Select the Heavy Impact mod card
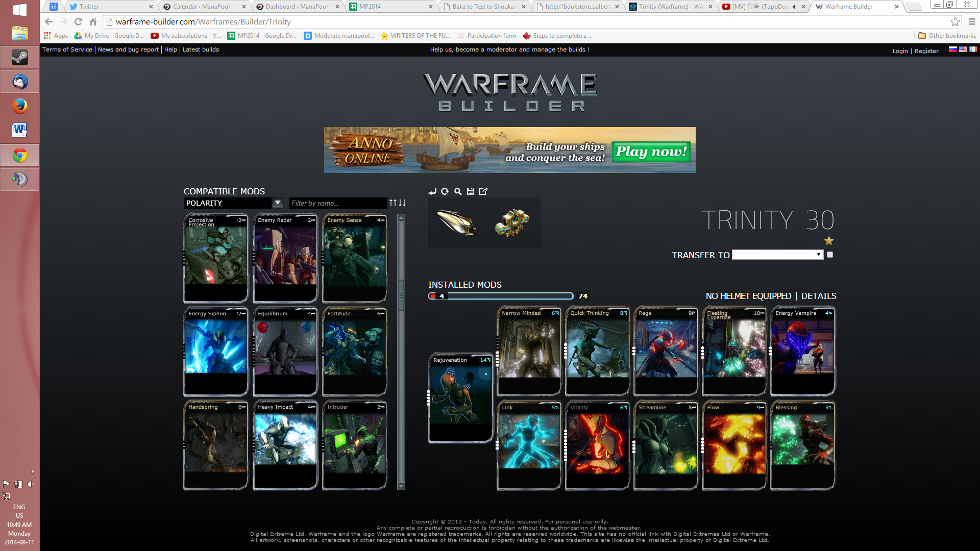The image size is (980, 551). pyautogui.click(x=285, y=445)
